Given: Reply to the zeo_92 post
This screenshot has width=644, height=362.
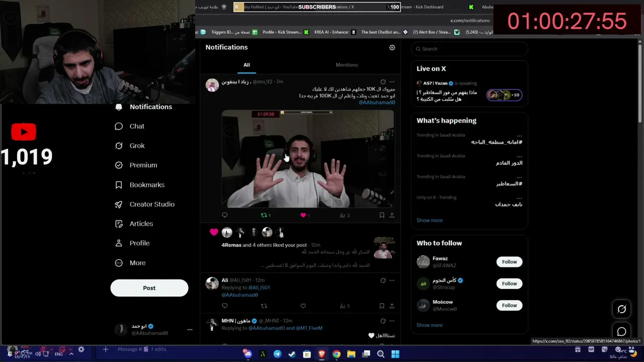Looking at the screenshot, I should pyautogui.click(x=225, y=215).
